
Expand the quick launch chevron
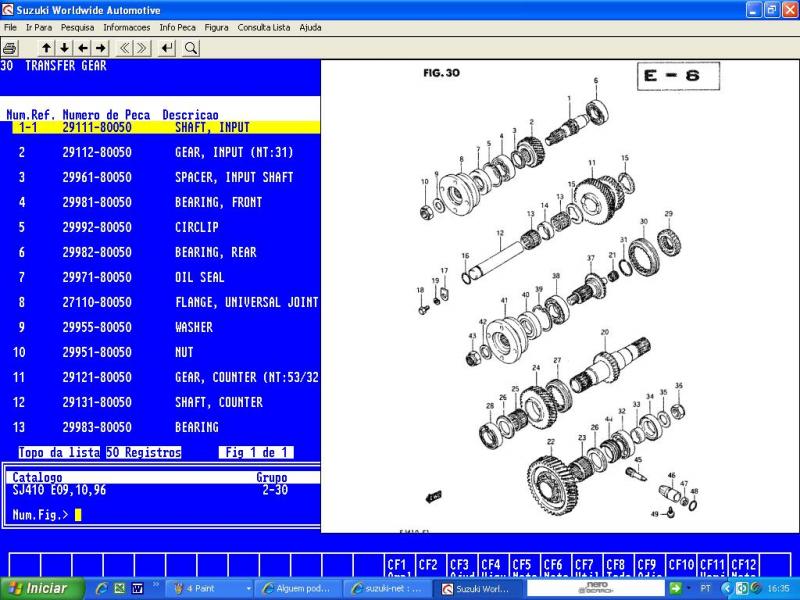(x=156, y=584)
